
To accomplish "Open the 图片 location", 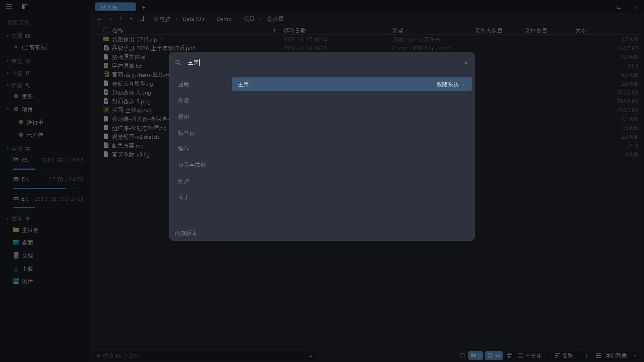I will [27, 282].
